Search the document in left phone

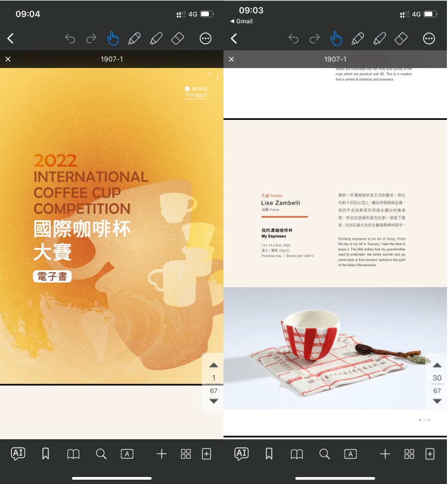[x=101, y=454]
